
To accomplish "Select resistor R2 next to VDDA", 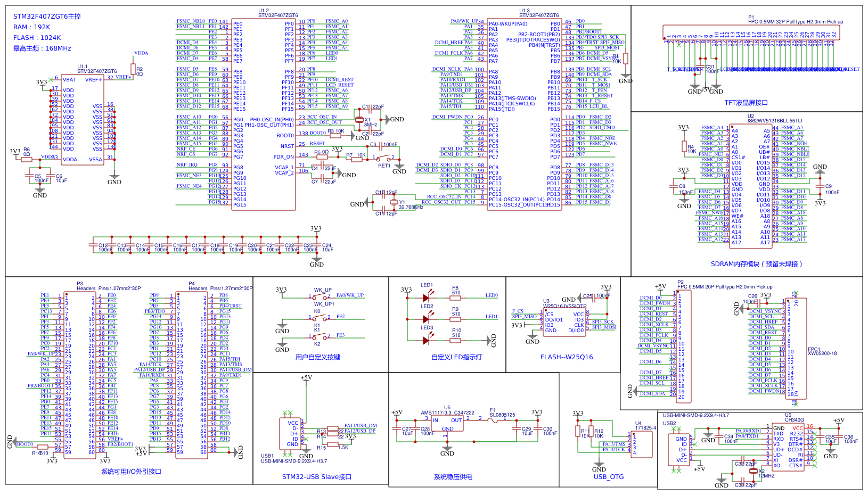I will coord(133,69).
